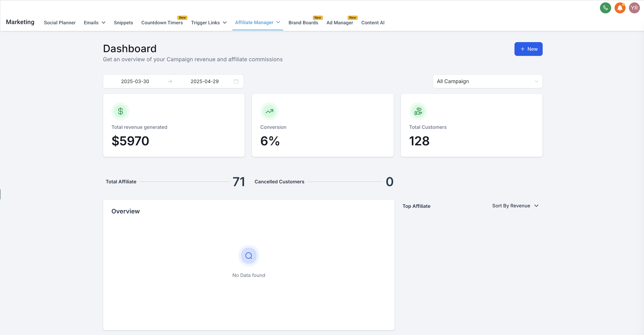Click the 128 total customers value
The height and width of the screenshot is (335, 644).
(x=419, y=141)
